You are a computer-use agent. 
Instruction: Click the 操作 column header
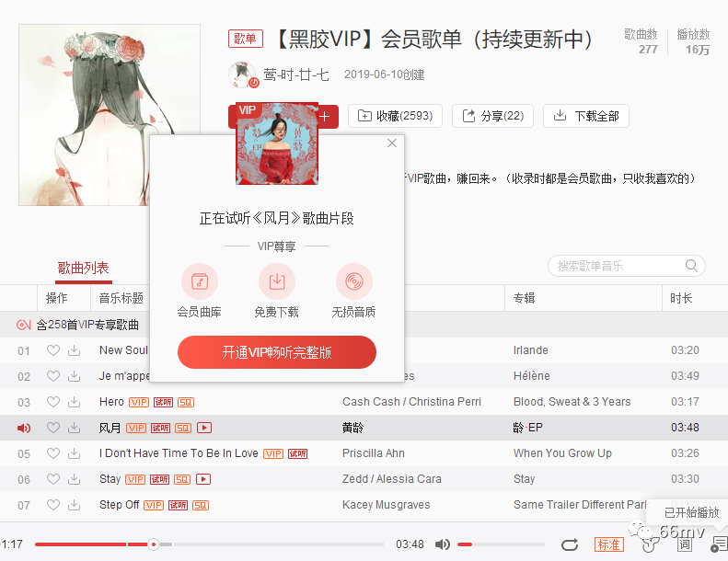57,298
